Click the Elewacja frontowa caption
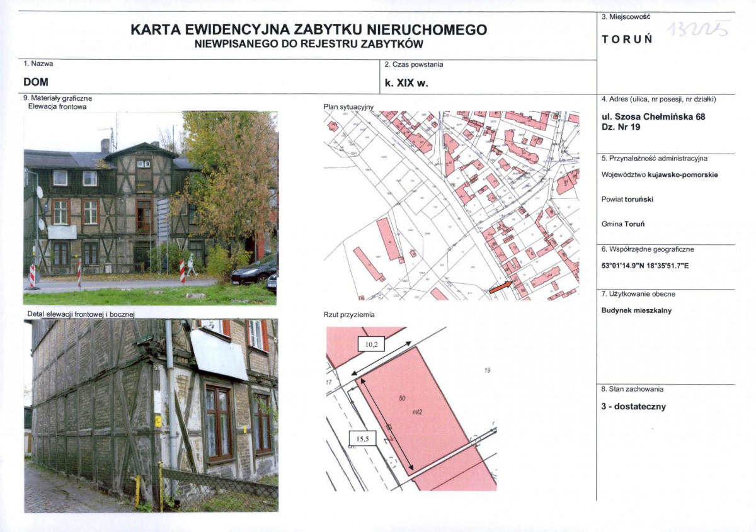This screenshot has height=532, width=756. click(57, 106)
